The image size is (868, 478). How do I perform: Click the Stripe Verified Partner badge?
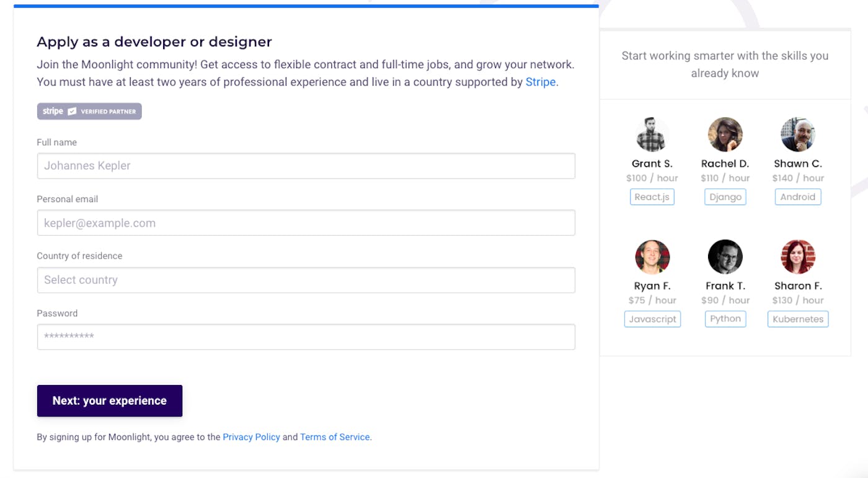pyautogui.click(x=89, y=111)
